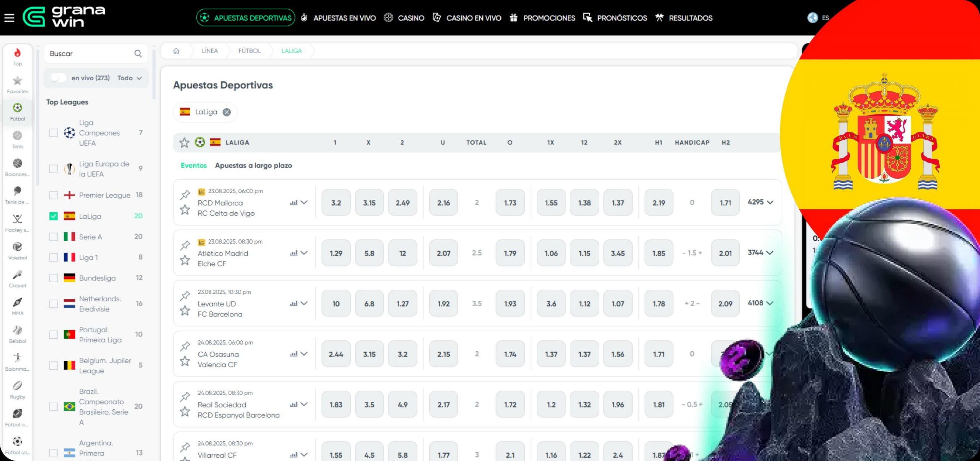Favorite the CA Osasuna match star
The image size is (980, 461).
[185, 361]
